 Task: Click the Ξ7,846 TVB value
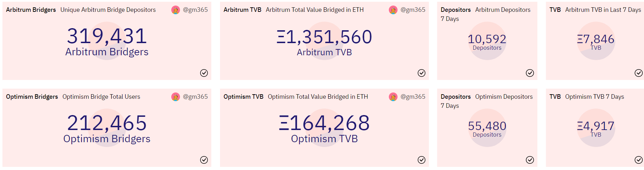pos(596,39)
